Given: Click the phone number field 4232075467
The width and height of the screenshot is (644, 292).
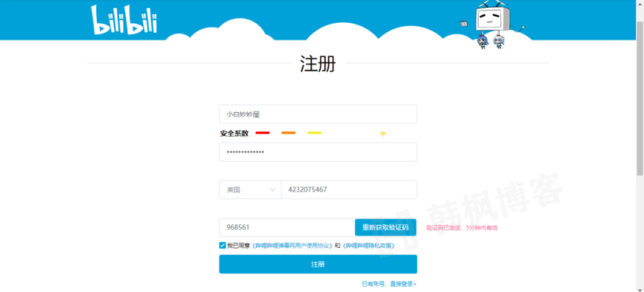Looking at the screenshot, I should click(349, 190).
